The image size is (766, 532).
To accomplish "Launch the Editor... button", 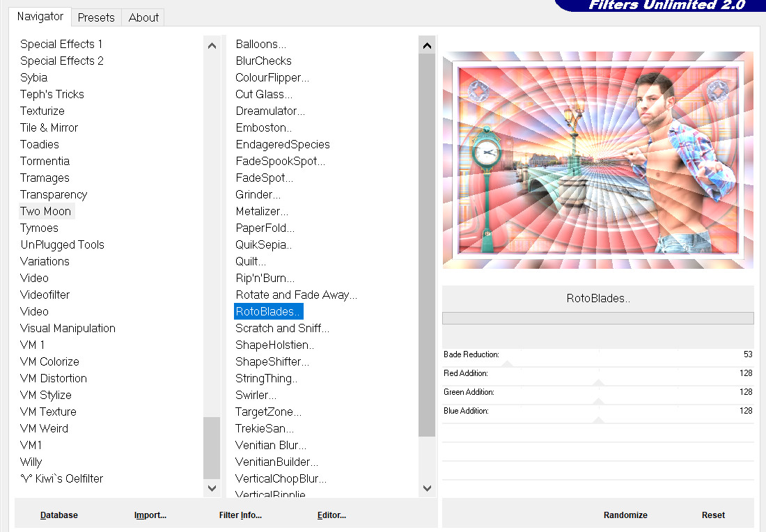I will click(x=331, y=515).
